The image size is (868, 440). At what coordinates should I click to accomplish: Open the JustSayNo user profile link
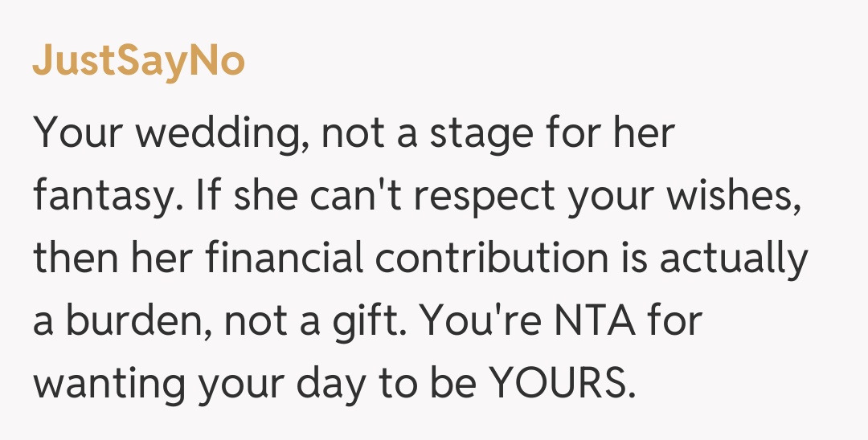(x=138, y=62)
